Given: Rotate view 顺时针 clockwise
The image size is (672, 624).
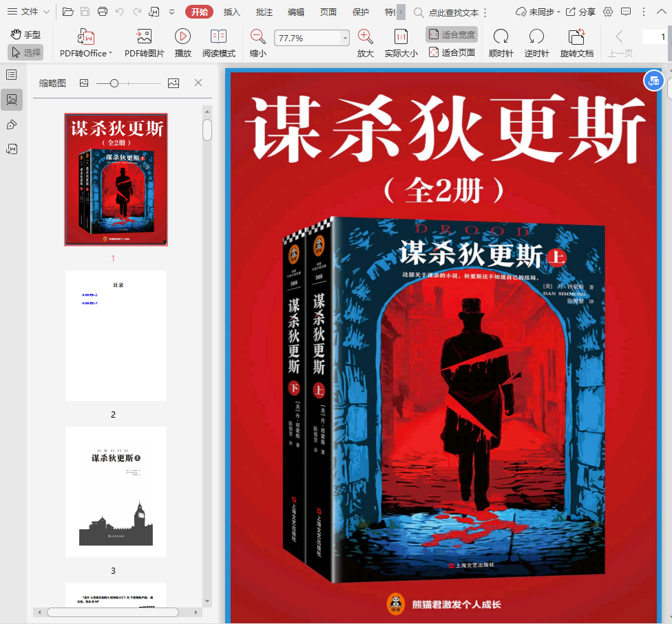Looking at the screenshot, I should pyautogui.click(x=501, y=43).
